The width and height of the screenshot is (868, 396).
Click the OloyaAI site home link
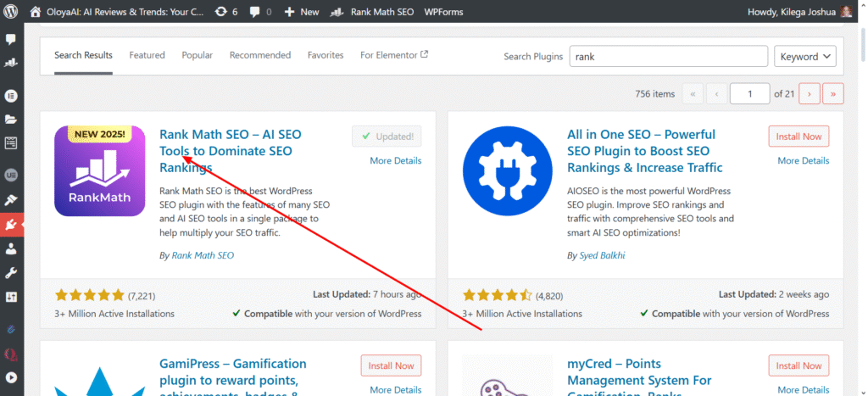point(117,12)
